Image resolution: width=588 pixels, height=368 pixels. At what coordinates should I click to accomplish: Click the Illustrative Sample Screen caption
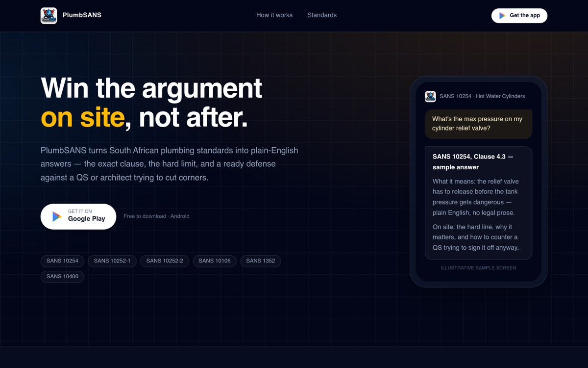(478, 268)
